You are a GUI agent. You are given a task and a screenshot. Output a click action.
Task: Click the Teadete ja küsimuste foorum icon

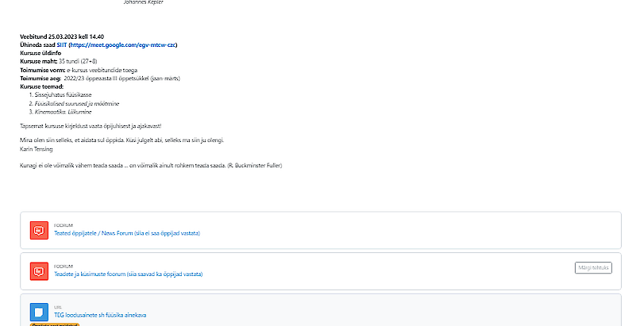point(39,270)
